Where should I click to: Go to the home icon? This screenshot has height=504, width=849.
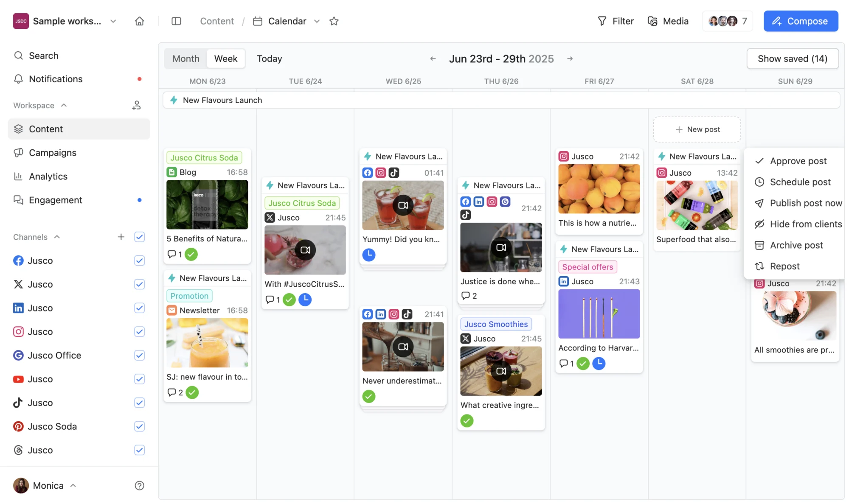point(139,21)
